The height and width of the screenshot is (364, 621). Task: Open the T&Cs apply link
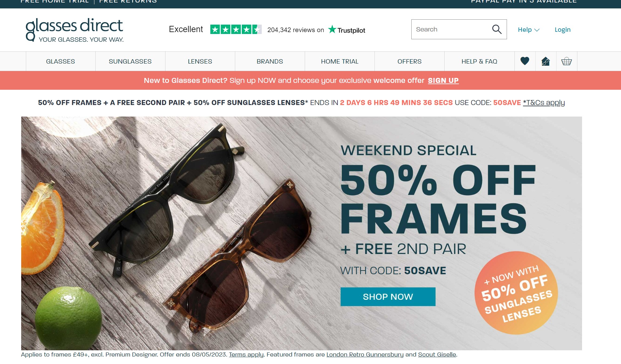click(x=544, y=103)
